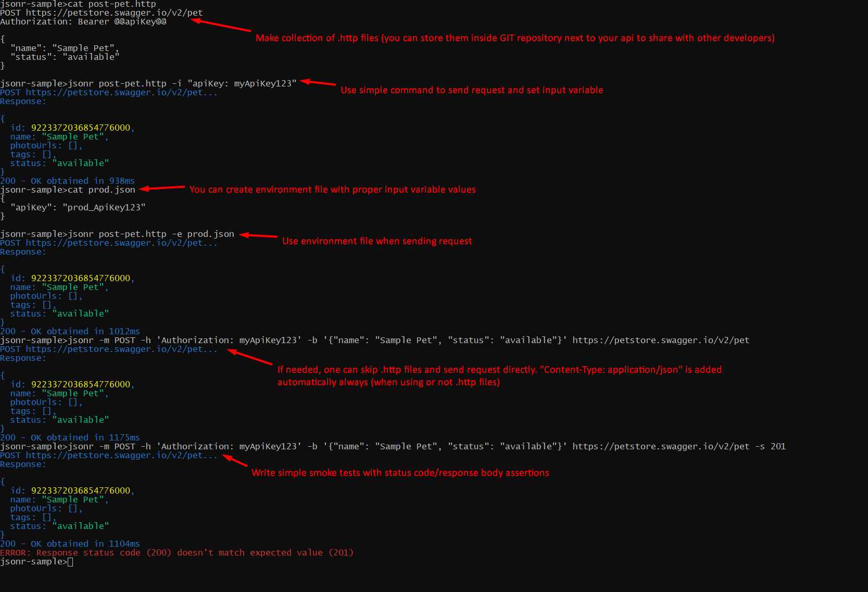
Task: Click the 'jsonr post-pet.http -e prod.json' command
Action: tap(151, 234)
